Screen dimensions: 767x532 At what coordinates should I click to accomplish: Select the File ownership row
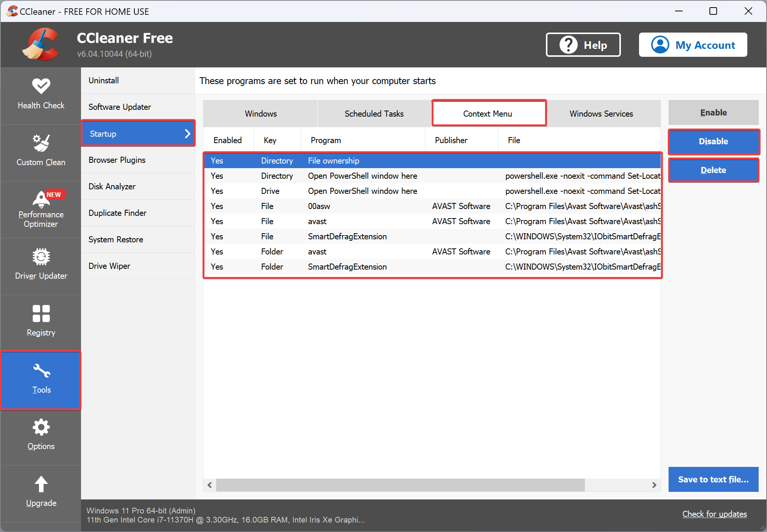(432, 161)
